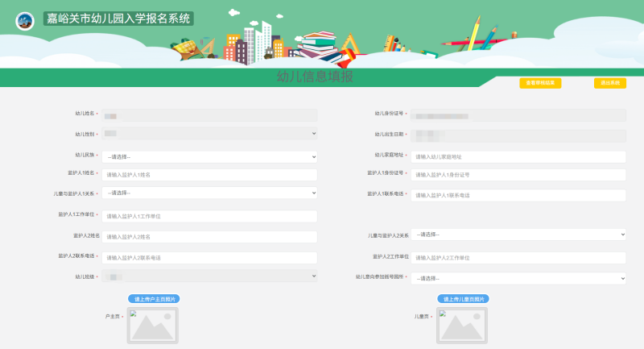This screenshot has height=349, width=644.
Task: Click 退出系统 button
Action: 609,83
